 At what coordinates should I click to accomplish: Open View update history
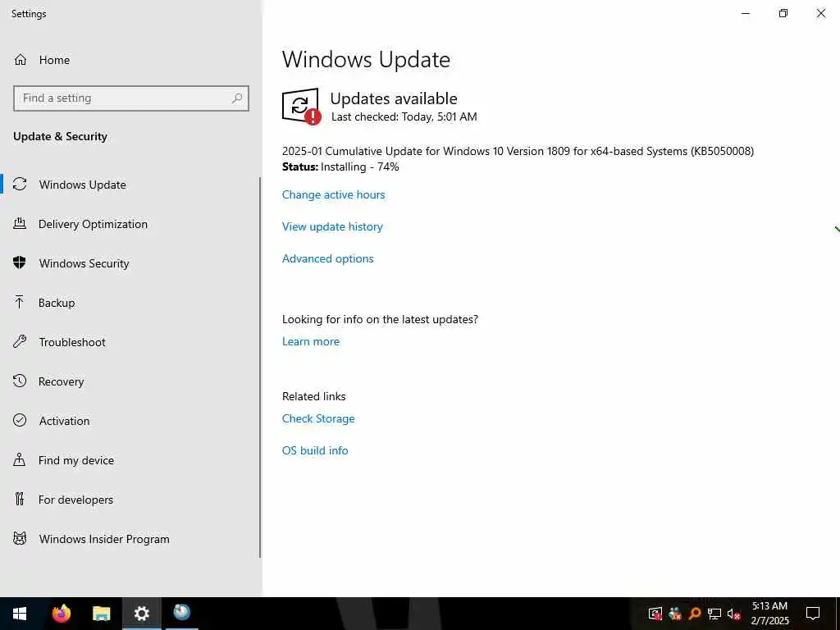332,226
